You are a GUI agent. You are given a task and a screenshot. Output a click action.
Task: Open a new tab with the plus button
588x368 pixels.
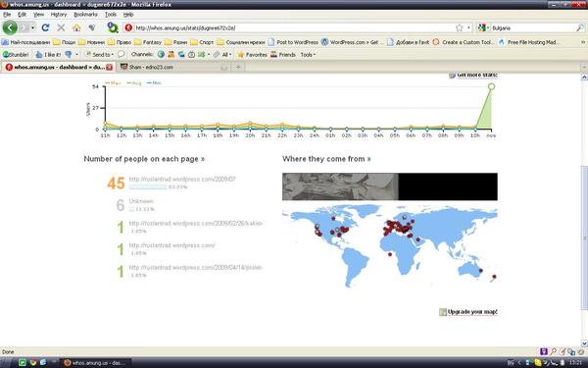[238, 67]
